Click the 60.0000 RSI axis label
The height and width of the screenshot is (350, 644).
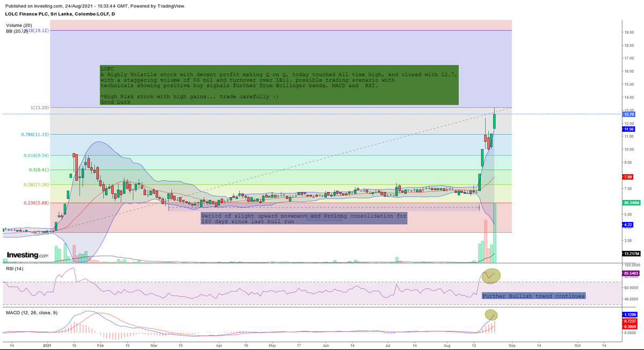[632, 288]
